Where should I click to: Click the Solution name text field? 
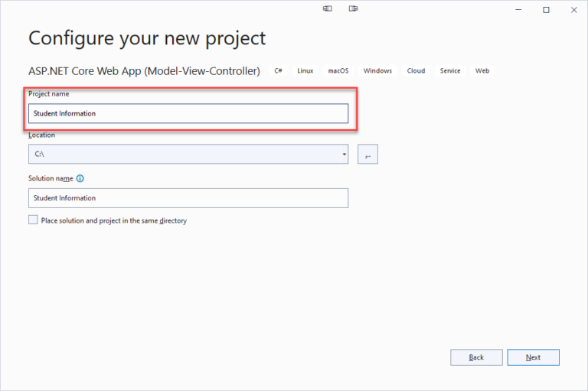click(188, 198)
